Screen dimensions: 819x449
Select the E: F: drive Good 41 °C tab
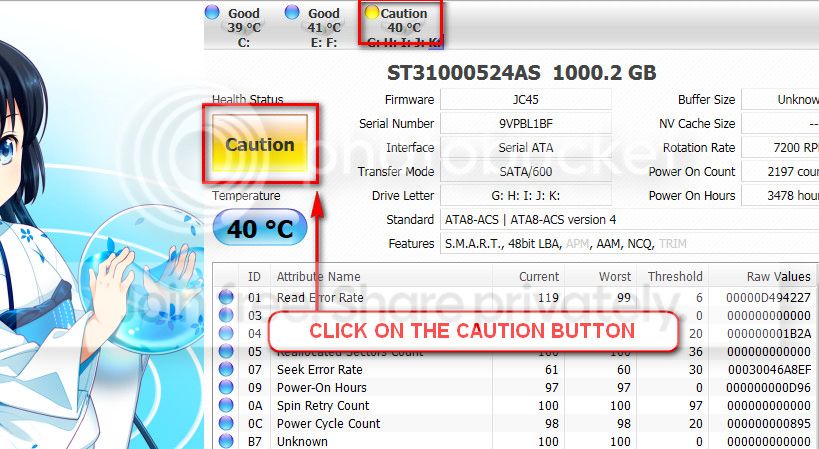[x=314, y=27]
